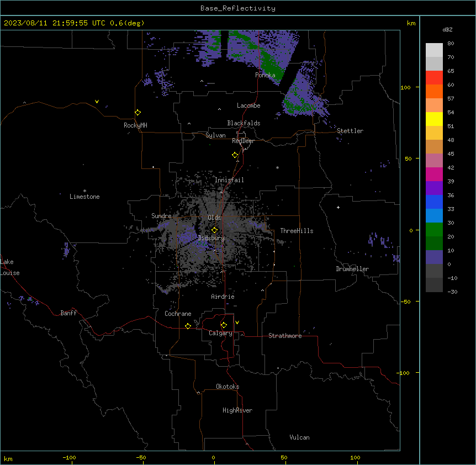Click the yellow marker at Didsbury radar site

pyautogui.click(x=214, y=230)
